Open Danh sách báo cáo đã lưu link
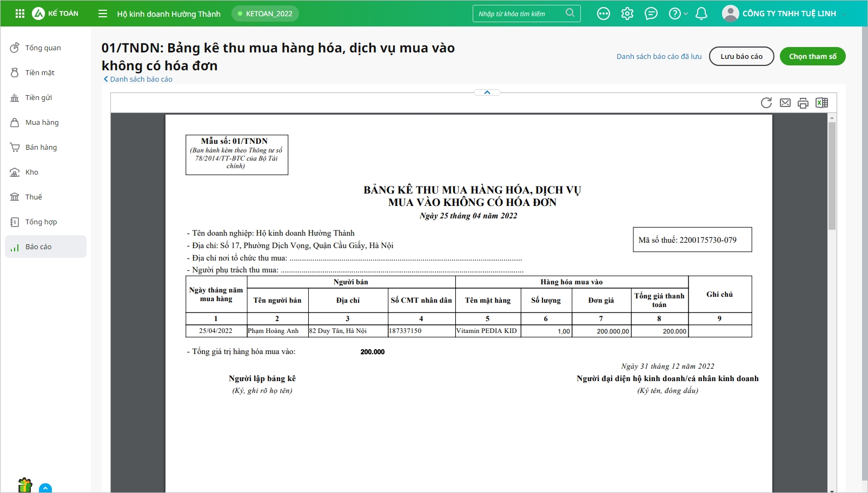868x493 pixels. (x=659, y=56)
